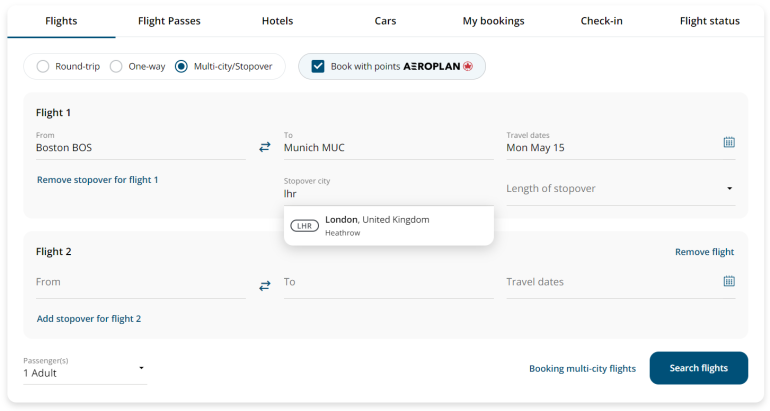Switch to the Hotels tab
Viewport: 770px width, 411px height.
tap(277, 21)
